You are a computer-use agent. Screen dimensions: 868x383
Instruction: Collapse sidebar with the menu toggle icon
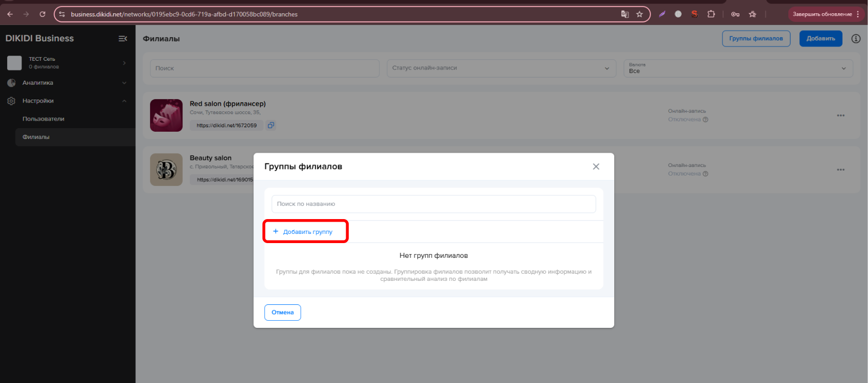pos(123,38)
